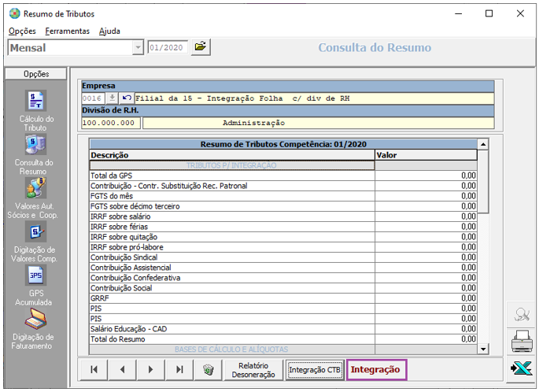
Task: Select the Contribuição Assistencial row
Action: click(x=283, y=268)
